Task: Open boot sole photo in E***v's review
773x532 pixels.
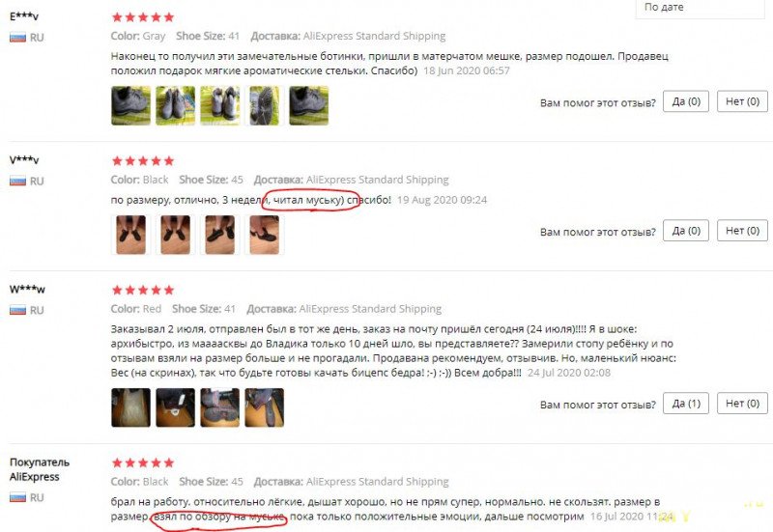Action: click(264, 105)
